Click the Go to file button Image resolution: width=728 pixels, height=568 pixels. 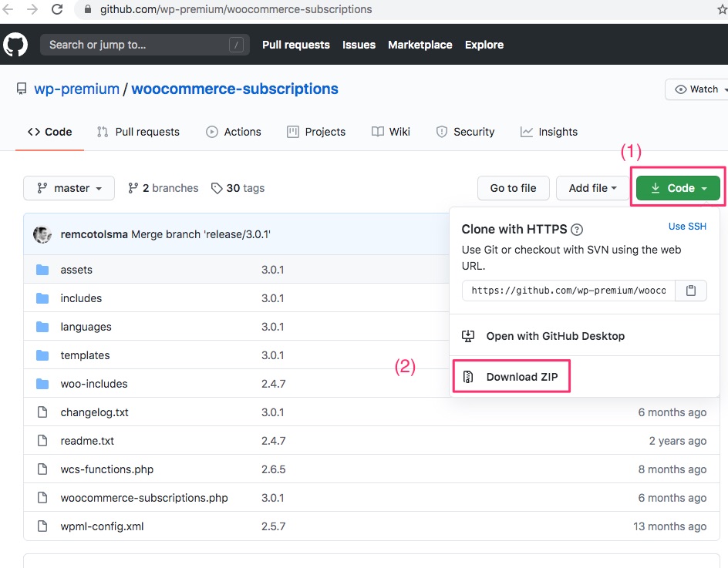(514, 188)
